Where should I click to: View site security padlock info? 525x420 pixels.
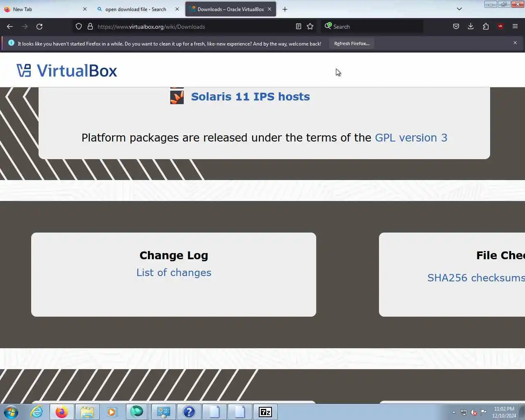[90, 27]
